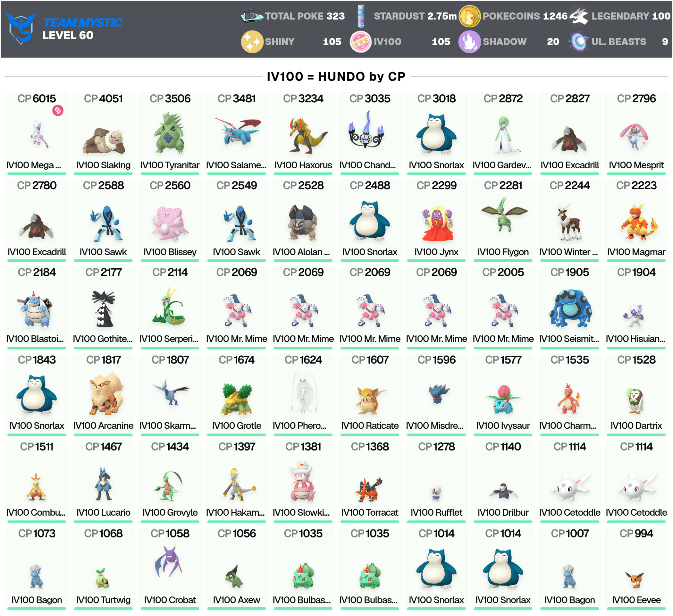Click the Legendary bird icon
The image size is (673, 616).
click(579, 16)
